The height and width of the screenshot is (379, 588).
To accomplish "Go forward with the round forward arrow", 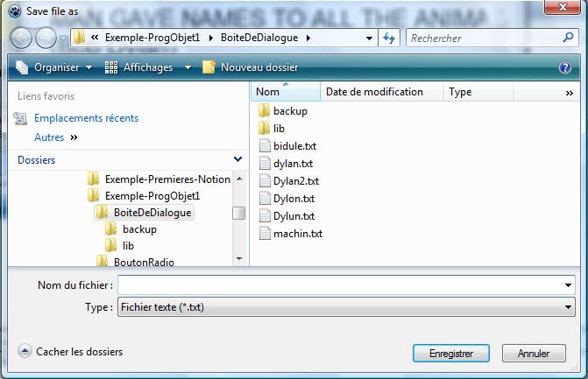I will (x=46, y=39).
